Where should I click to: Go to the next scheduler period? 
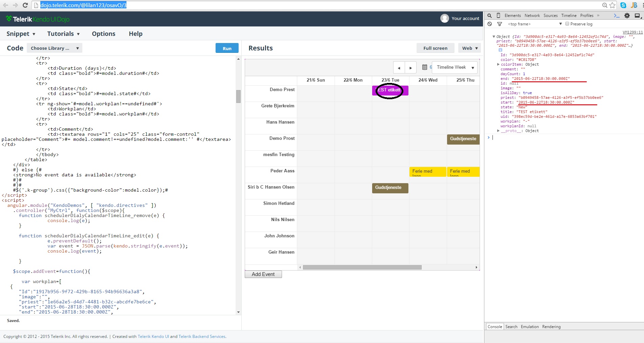click(410, 67)
